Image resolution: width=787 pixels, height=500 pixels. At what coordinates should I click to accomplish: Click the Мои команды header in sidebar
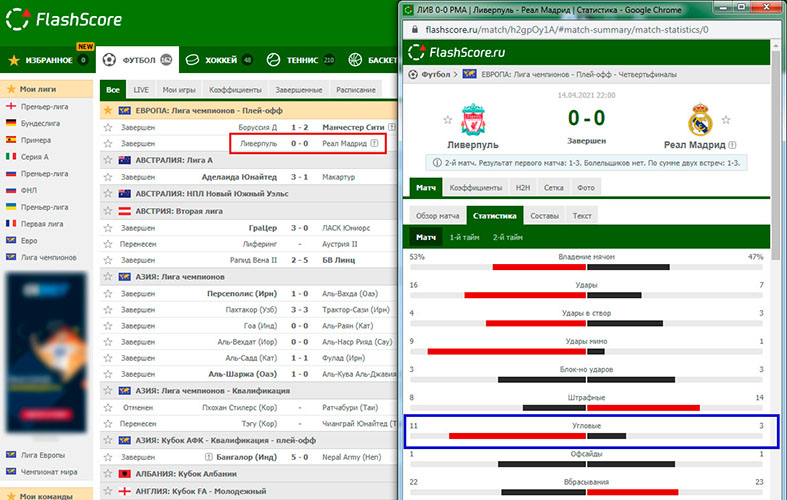46,495
